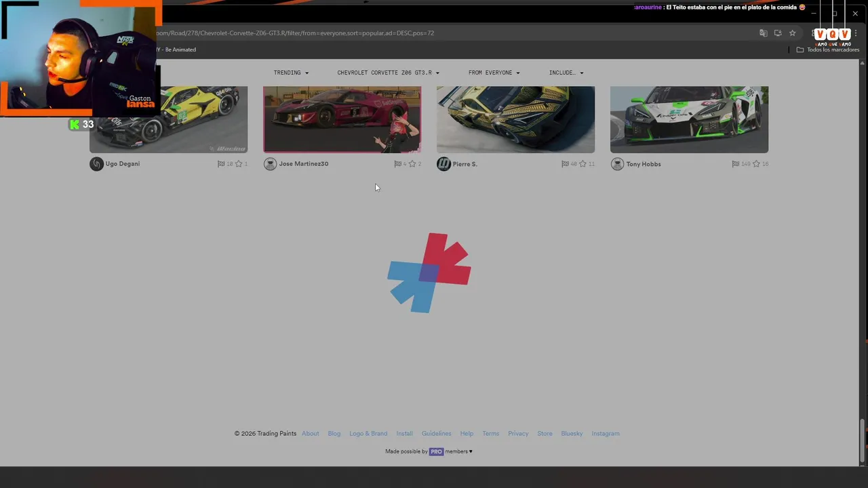Click the translate page icon in address bar
The image size is (868, 488).
[764, 33]
